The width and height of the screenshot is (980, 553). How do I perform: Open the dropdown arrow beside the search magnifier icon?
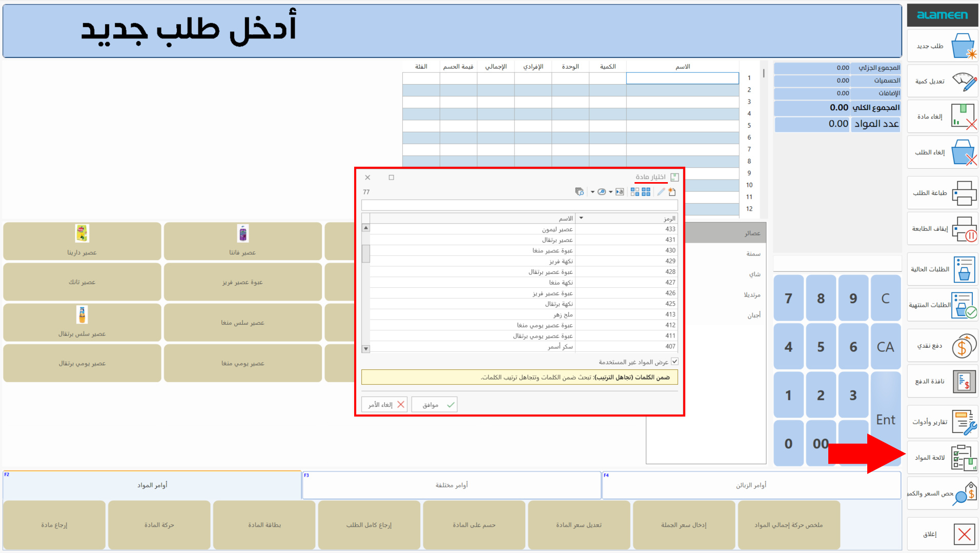[610, 192]
